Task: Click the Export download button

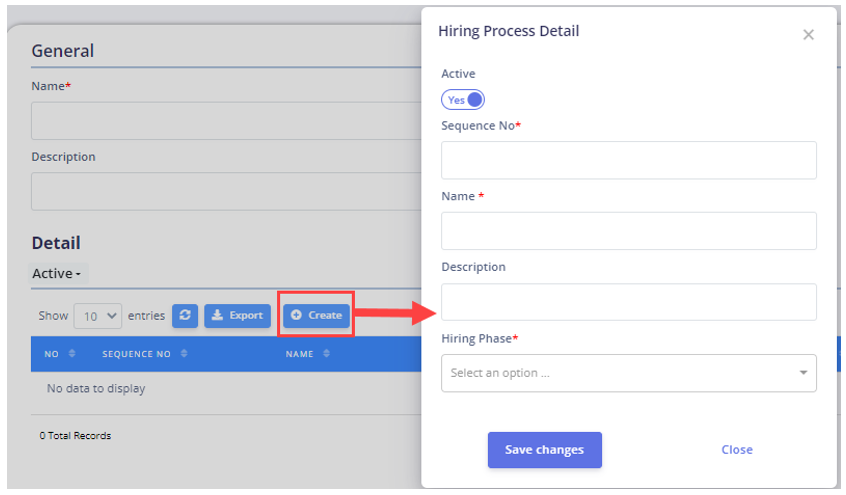Action: (237, 316)
